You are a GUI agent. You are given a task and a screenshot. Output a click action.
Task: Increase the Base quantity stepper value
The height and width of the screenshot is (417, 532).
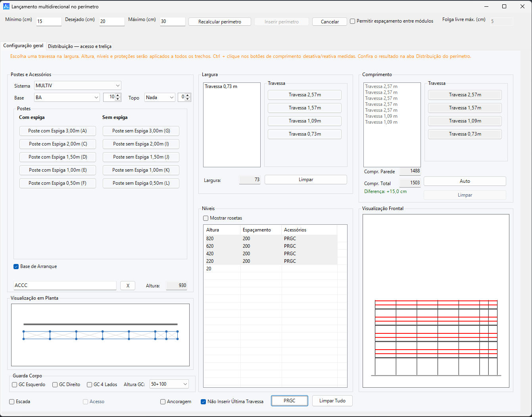tap(118, 96)
